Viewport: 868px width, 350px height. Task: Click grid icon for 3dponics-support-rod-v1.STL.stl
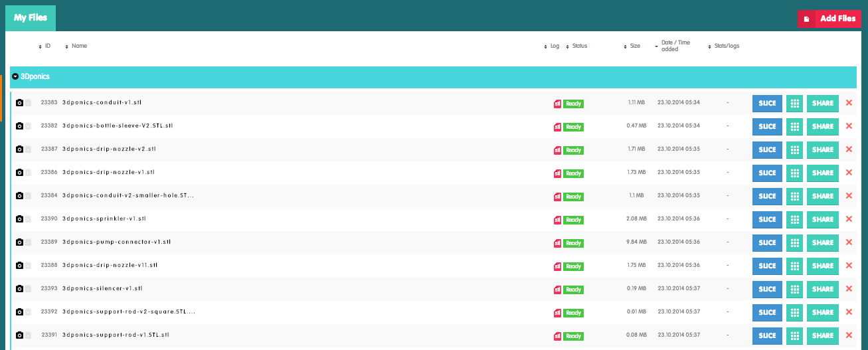(x=794, y=336)
